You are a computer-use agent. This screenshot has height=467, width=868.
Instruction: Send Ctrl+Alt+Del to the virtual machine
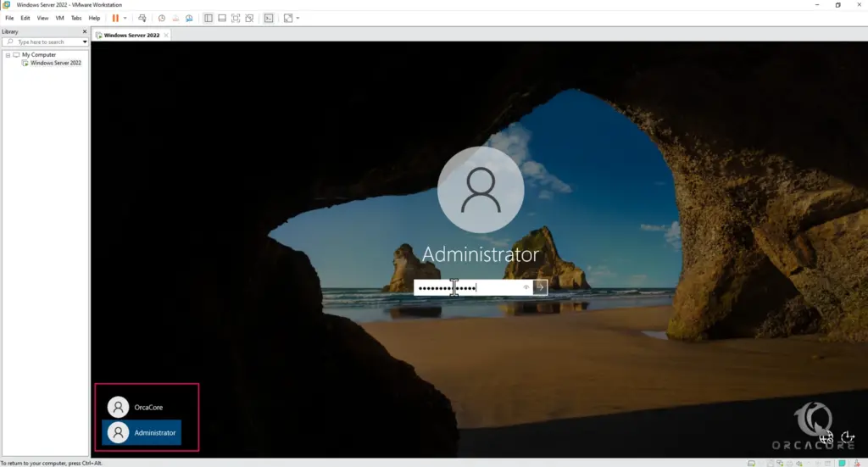[142, 19]
